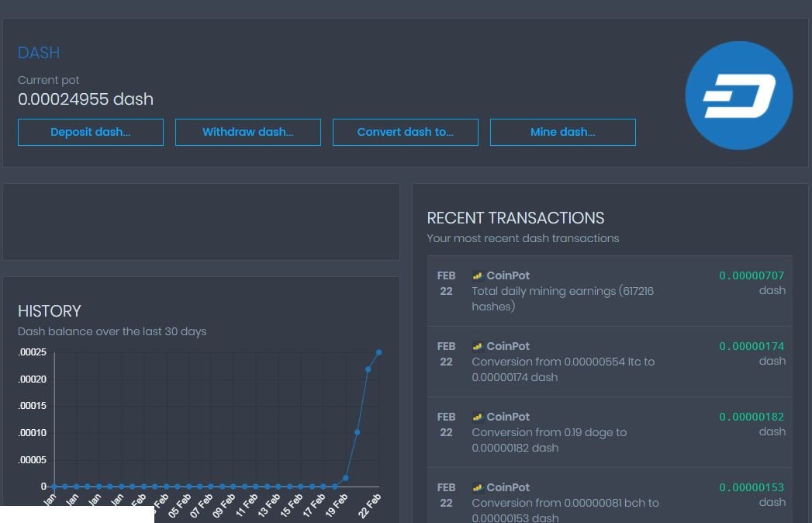Click the 22 Feb axis label
812x523 pixels.
point(370,506)
